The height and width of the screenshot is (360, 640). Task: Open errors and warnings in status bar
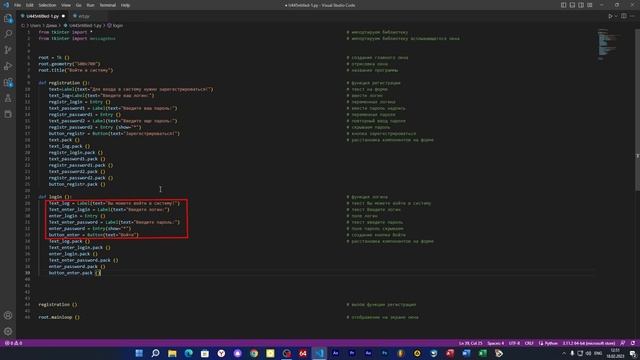pyautogui.click(x=13, y=343)
